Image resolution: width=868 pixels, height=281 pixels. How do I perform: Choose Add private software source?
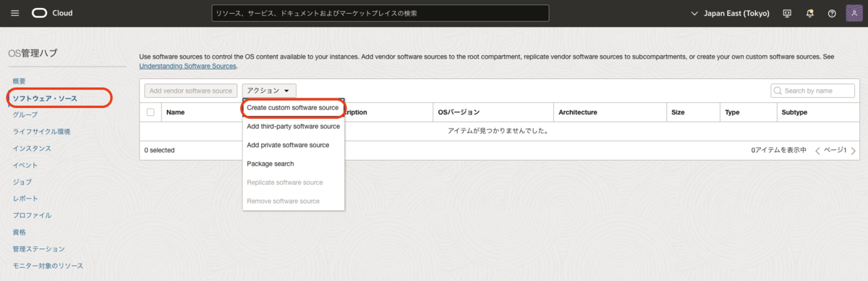click(293, 145)
